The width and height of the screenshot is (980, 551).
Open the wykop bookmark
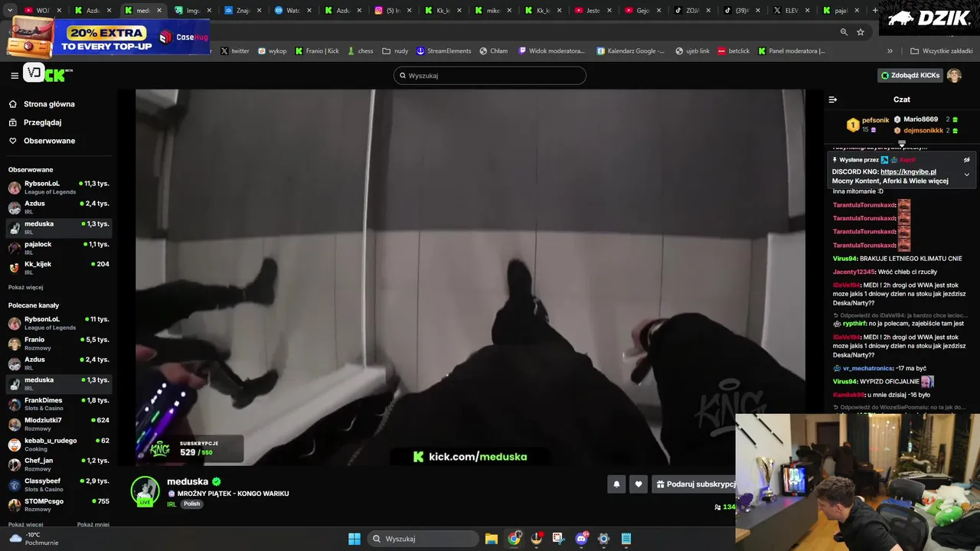[272, 51]
